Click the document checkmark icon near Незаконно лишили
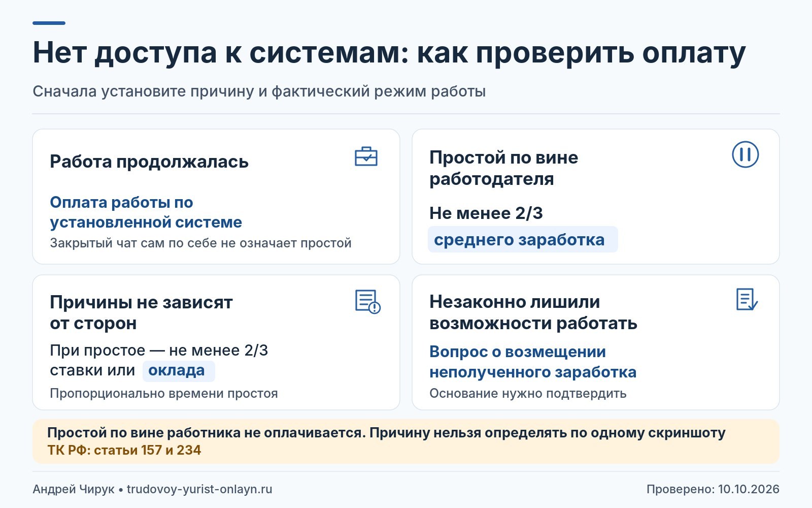Viewport: 812px width, 508px height. (x=747, y=299)
